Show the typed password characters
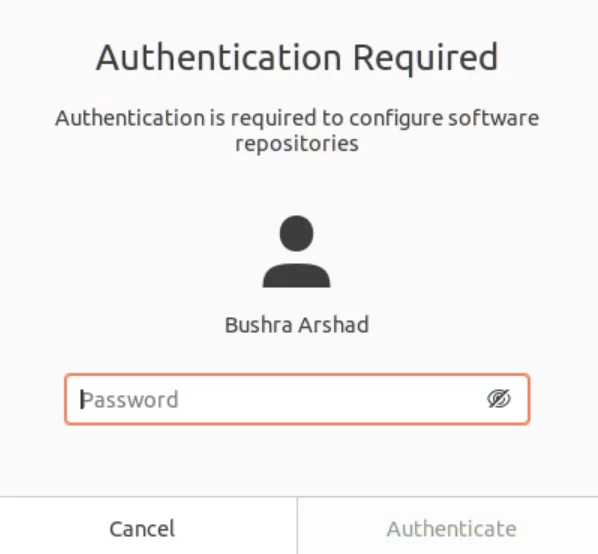Screen dimensions: 598x554 tap(499, 399)
